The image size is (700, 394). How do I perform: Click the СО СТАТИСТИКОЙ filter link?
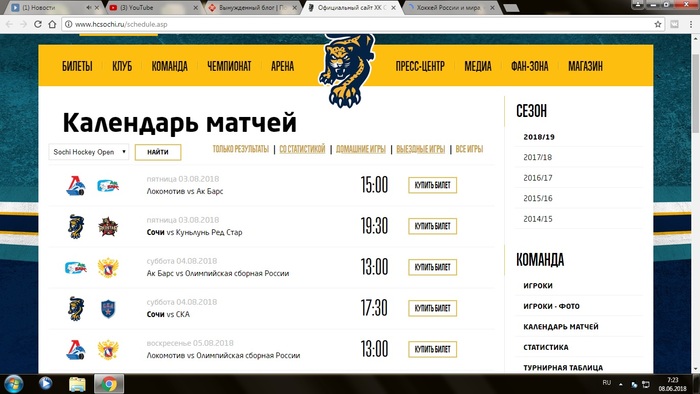pos(302,149)
